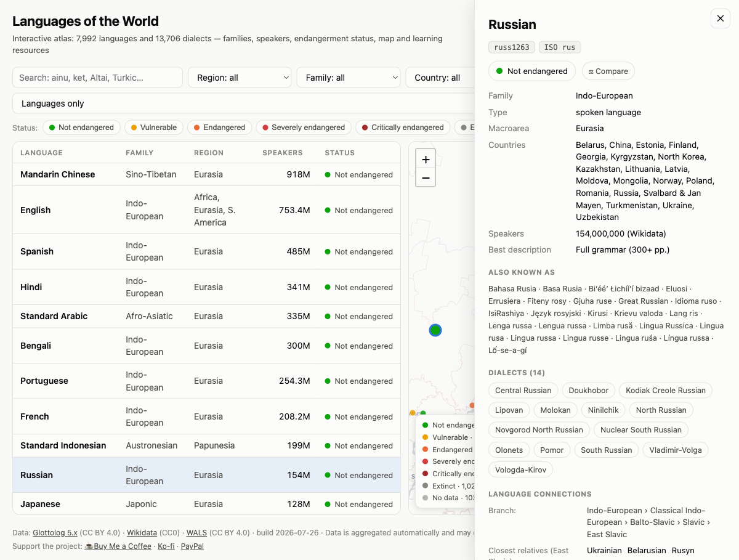Open the Family dropdown

[349, 78]
